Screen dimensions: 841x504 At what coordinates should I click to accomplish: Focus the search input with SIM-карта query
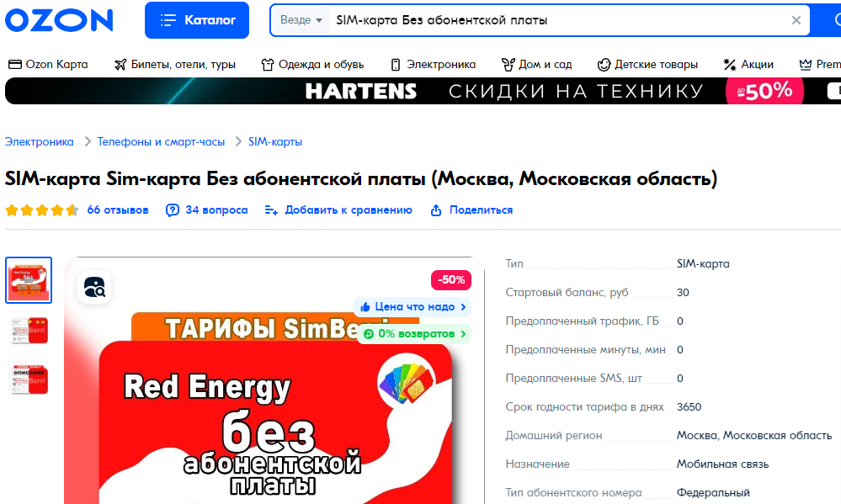[x=558, y=20]
